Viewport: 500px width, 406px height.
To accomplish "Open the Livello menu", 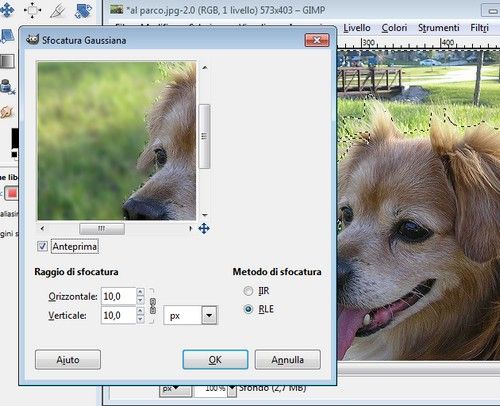I will tap(357, 28).
